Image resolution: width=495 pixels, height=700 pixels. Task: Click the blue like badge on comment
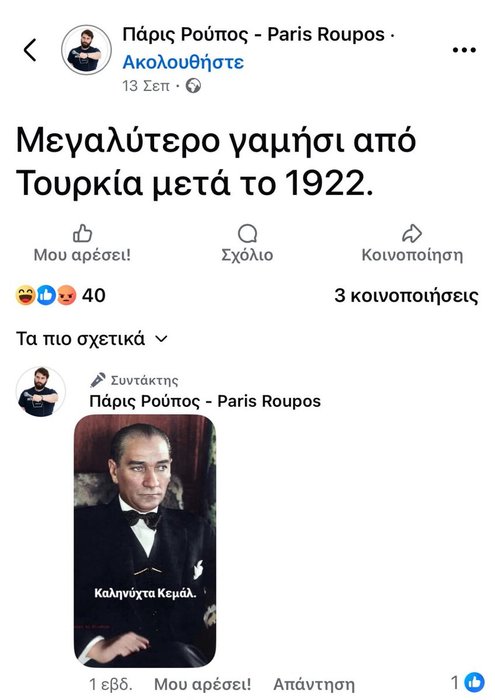[474, 682]
